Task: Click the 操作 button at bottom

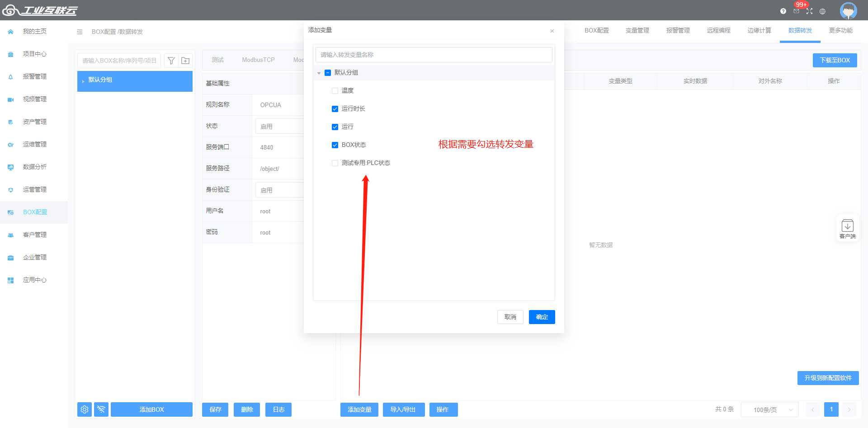Action: point(443,409)
